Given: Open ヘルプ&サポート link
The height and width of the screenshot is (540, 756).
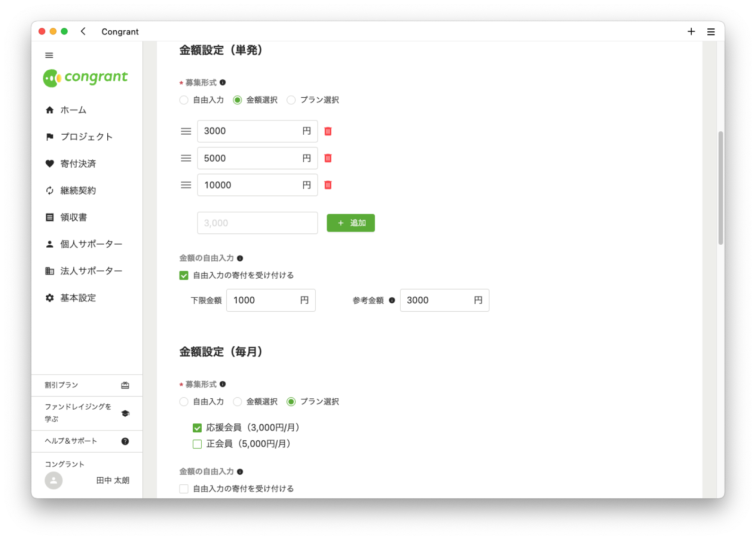Looking at the screenshot, I should 87,441.
